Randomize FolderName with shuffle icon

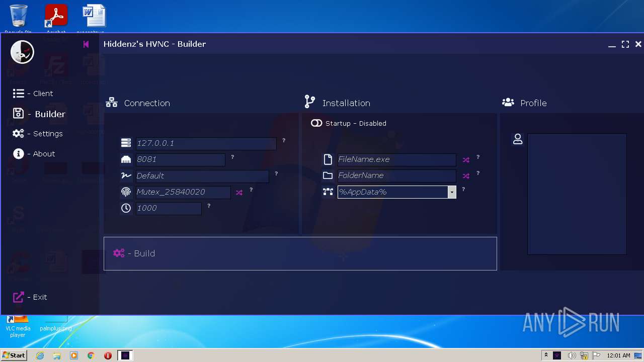(466, 176)
